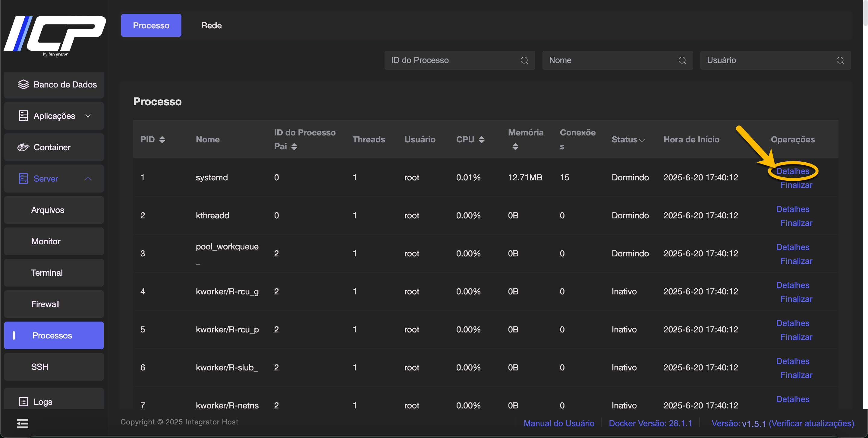The width and height of the screenshot is (868, 438).
Task: Click the Banco de Dados layers icon
Action: point(23,85)
